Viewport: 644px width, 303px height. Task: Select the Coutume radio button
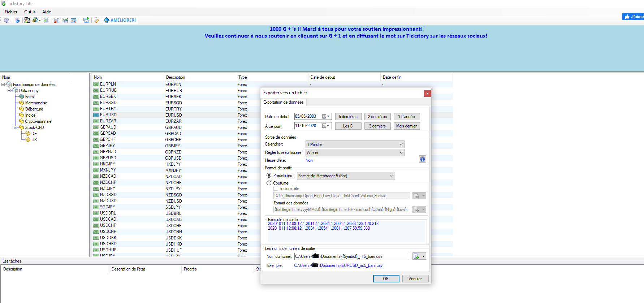tap(269, 183)
